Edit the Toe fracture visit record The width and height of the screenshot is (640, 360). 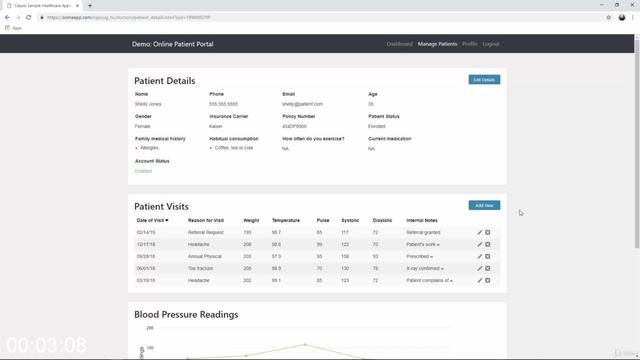click(480, 269)
